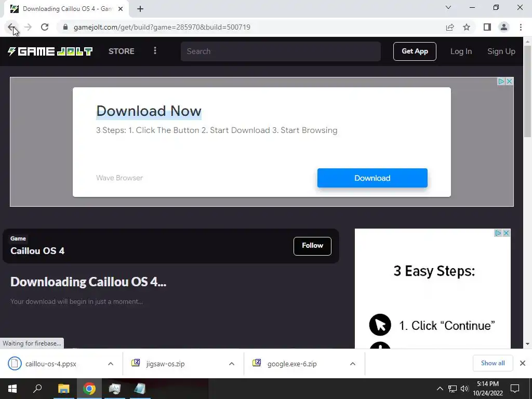The height and width of the screenshot is (399, 532).
Task: Open the Windows Start menu
Action: point(12,389)
